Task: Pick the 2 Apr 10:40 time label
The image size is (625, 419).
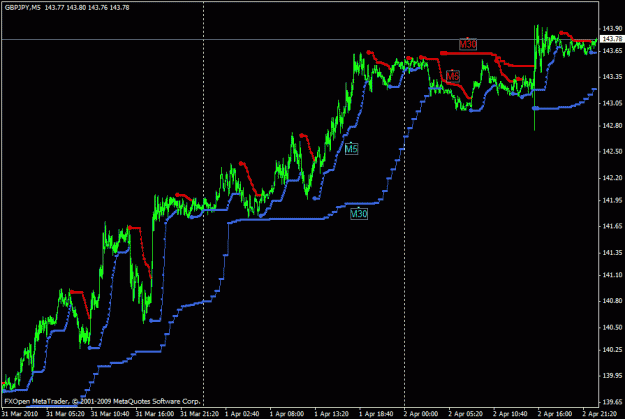Action: 510,414
